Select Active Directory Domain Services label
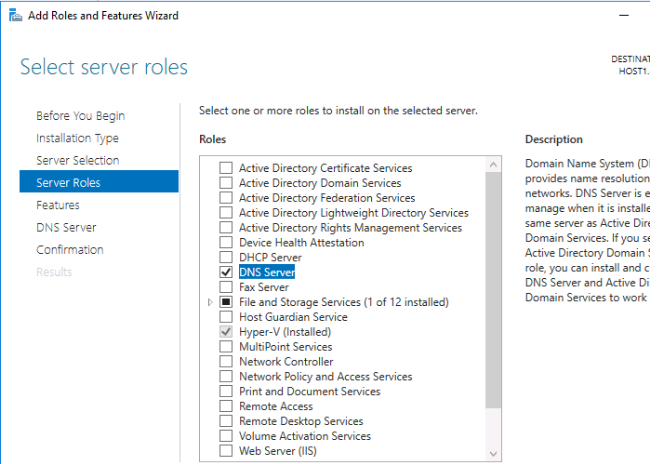Viewport: 670px width, 464px height. point(320,183)
